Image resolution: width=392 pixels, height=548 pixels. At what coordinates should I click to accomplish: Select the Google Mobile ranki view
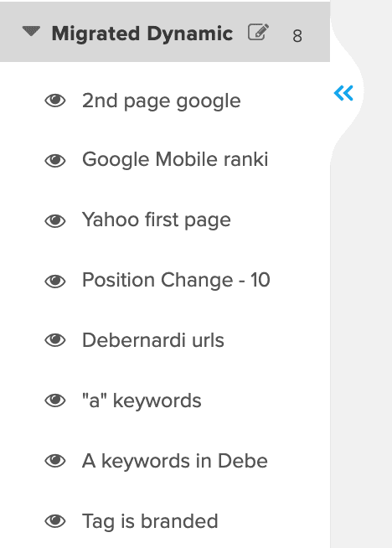[x=175, y=160]
